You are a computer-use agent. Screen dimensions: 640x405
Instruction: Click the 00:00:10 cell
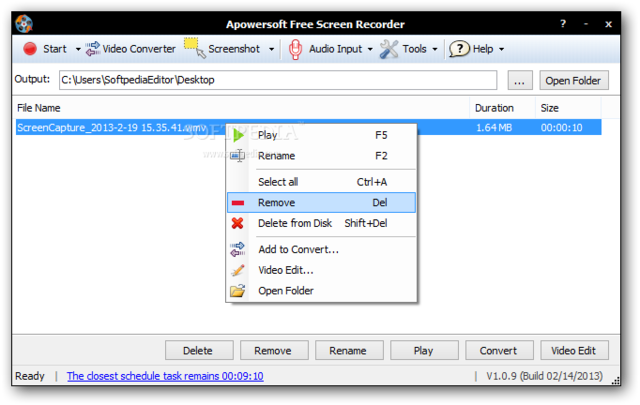(561, 128)
